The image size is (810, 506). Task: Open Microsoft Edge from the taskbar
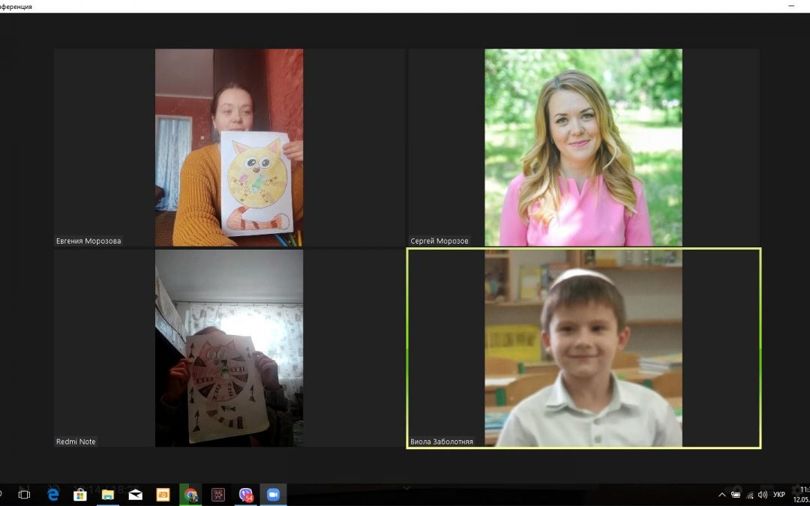pos(52,494)
